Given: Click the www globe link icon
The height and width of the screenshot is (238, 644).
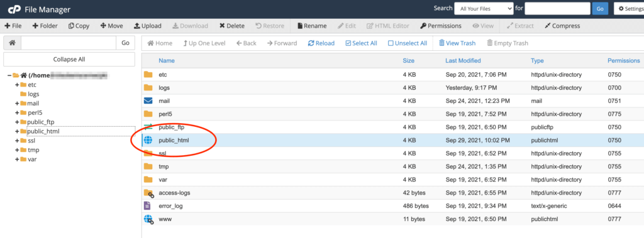Looking at the screenshot, I should [148, 219].
